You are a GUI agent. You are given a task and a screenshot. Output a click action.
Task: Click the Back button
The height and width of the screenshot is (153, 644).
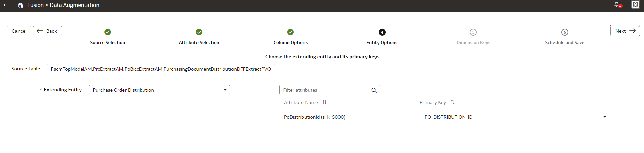47,31
